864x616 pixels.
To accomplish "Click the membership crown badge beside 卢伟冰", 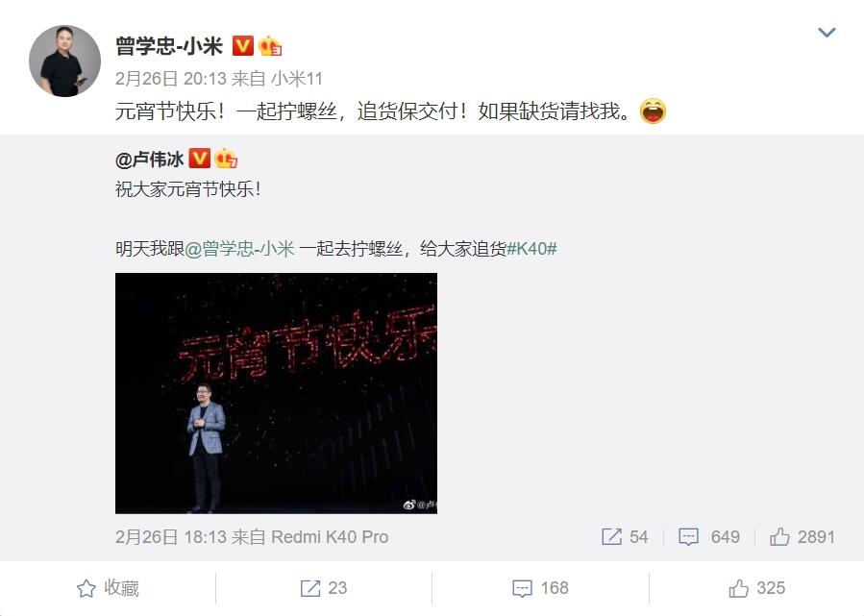I will (x=226, y=159).
